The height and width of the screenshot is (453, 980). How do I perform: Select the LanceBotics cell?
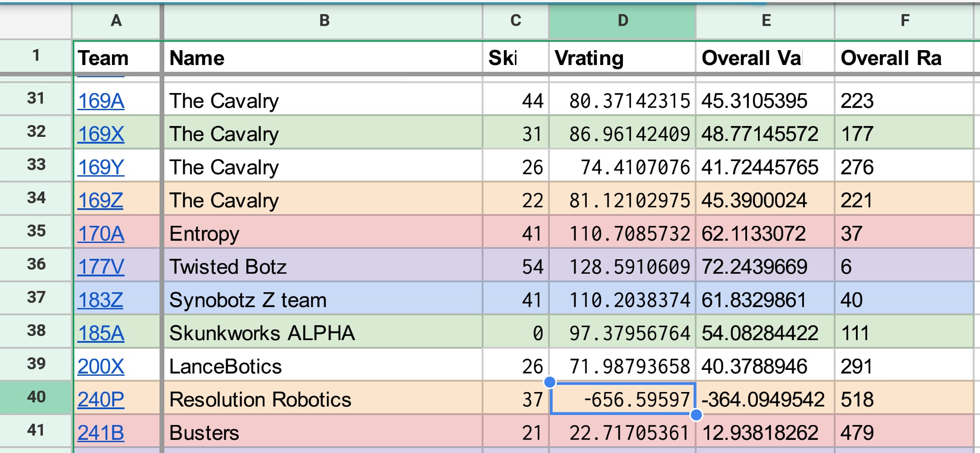tap(323, 365)
